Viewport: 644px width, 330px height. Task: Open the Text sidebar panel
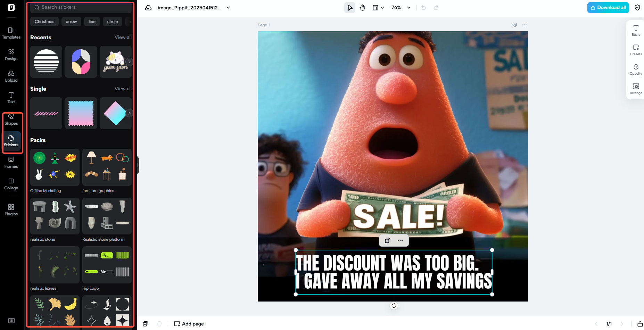coord(11,98)
